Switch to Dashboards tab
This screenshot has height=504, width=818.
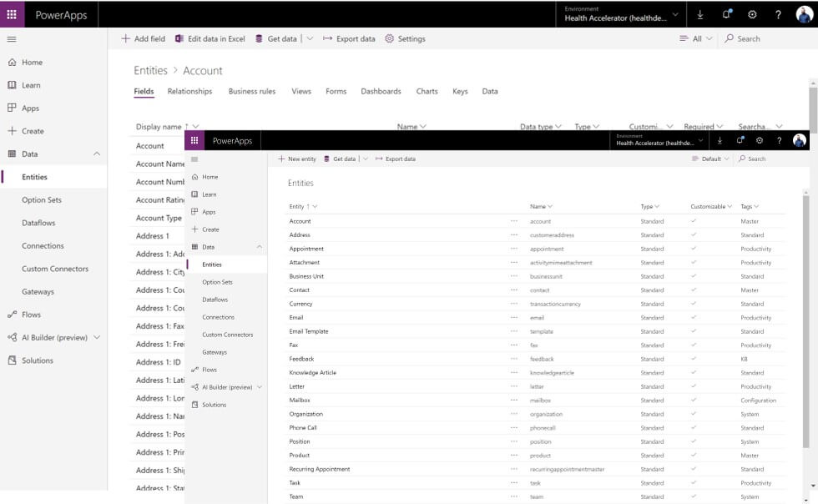(x=381, y=91)
